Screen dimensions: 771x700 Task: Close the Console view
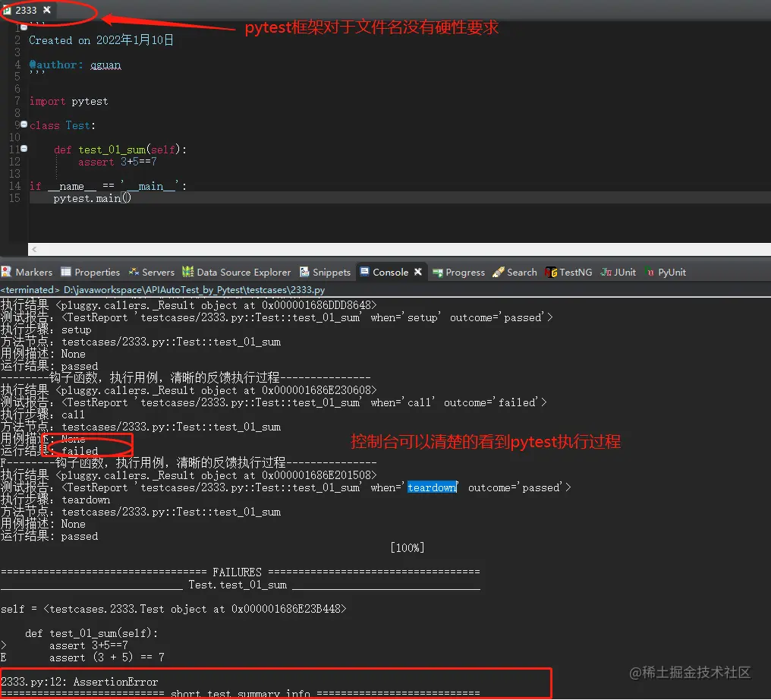coord(418,272)
